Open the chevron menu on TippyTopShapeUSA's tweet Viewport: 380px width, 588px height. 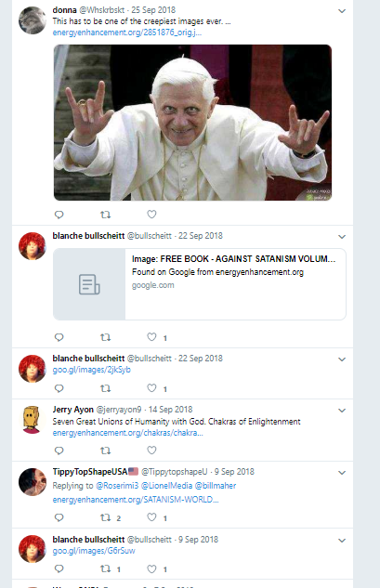pyautogui.click(x=342, y=473)
